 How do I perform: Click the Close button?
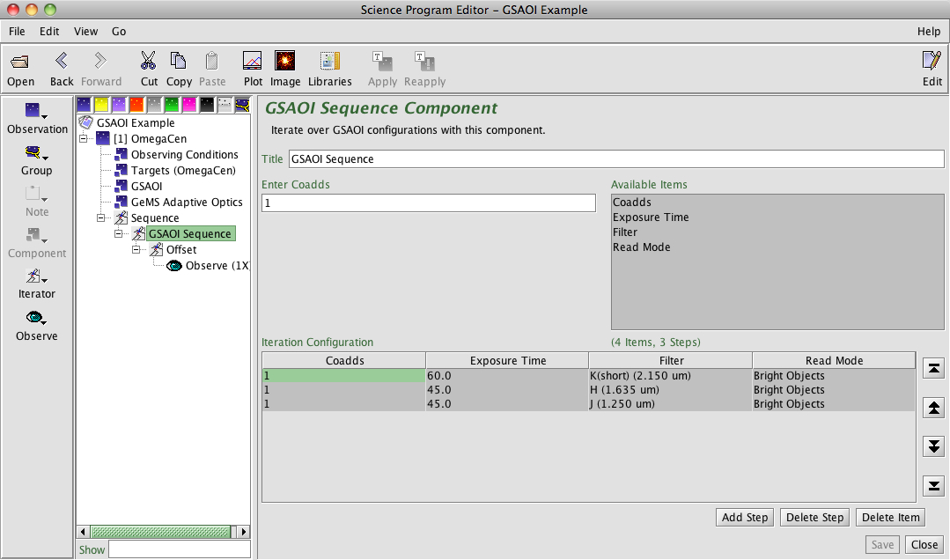click(x=924, y=545)
